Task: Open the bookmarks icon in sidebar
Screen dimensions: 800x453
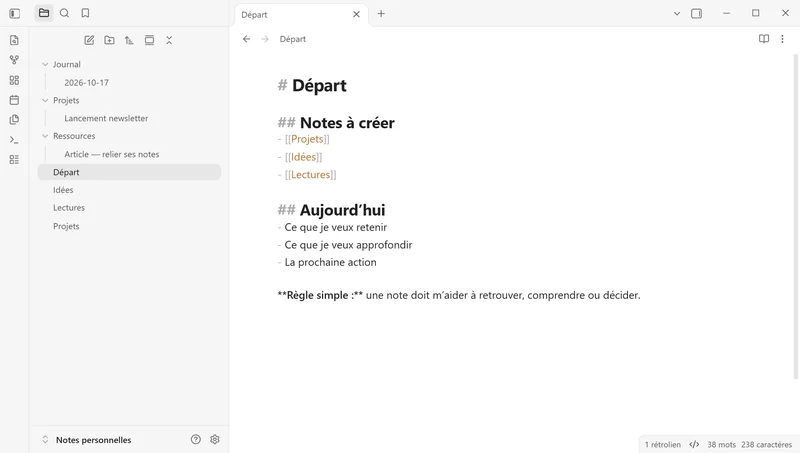Action: (x=85, y=13)
